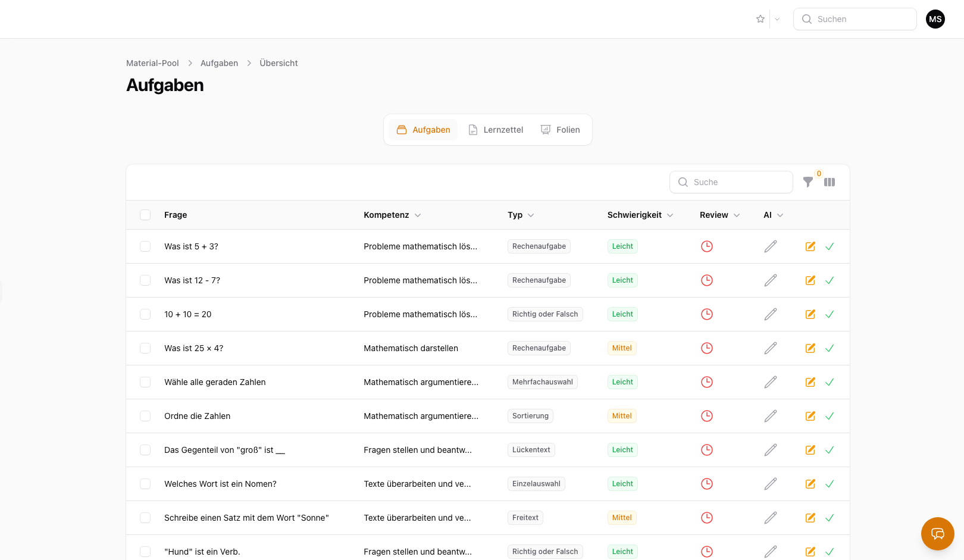This screenshot has height=560, width=964.
Task: Open the Schwierigkeit column dropdown
Action: tap(670, 215)
